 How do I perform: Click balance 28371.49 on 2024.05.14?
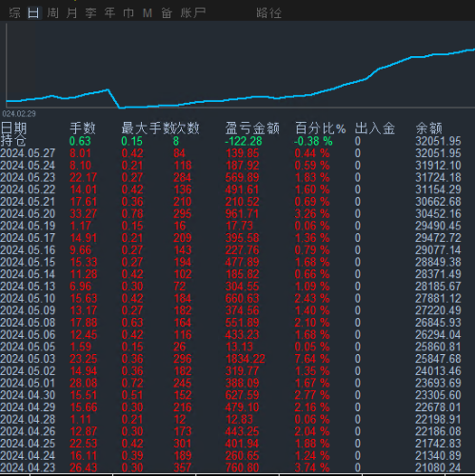[x=438, y=274]
